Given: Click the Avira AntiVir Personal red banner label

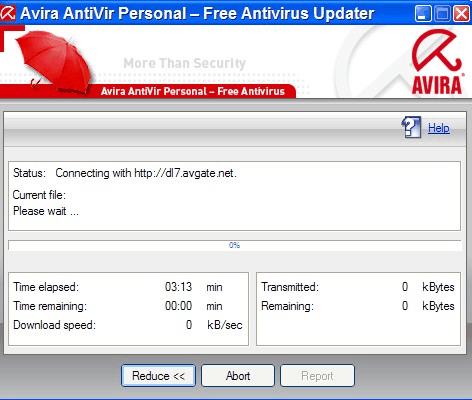Looking at the screenshot, I should coord(193,91).
